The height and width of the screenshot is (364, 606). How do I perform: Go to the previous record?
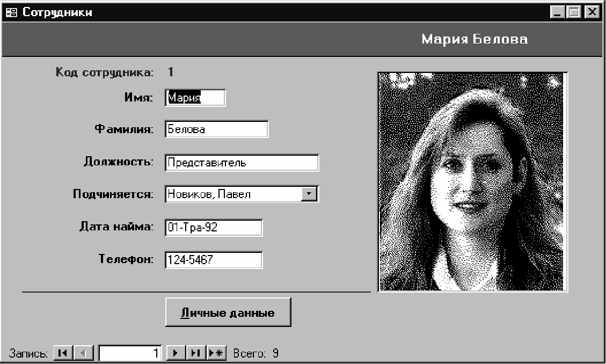tap(84, 353)
